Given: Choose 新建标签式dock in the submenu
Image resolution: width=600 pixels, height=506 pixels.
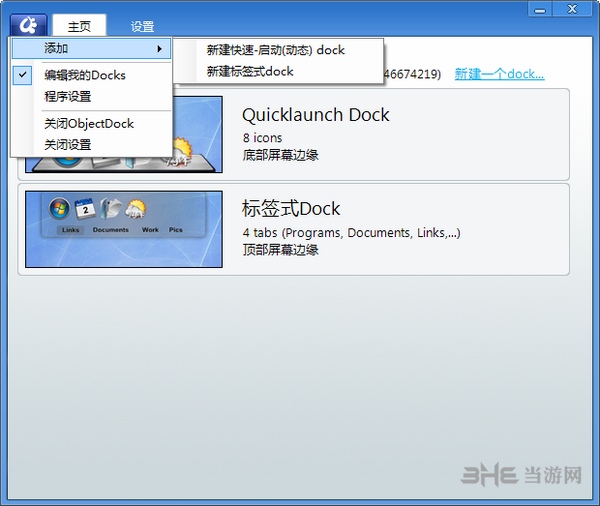Looking at the screenshot, I should 250,71.
